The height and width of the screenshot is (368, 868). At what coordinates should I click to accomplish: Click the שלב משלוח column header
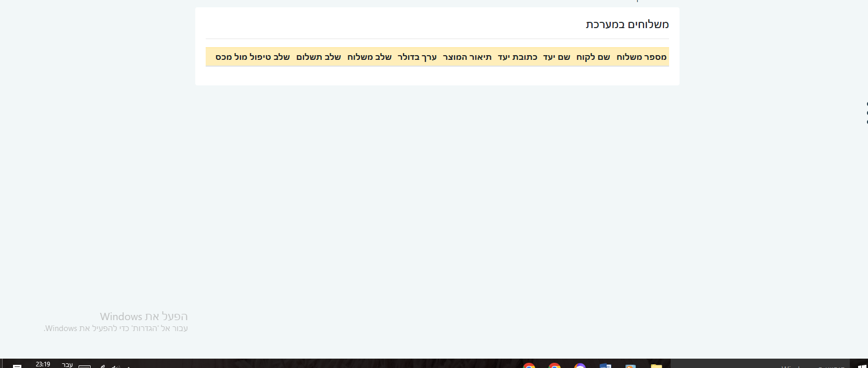pos(369,57)
